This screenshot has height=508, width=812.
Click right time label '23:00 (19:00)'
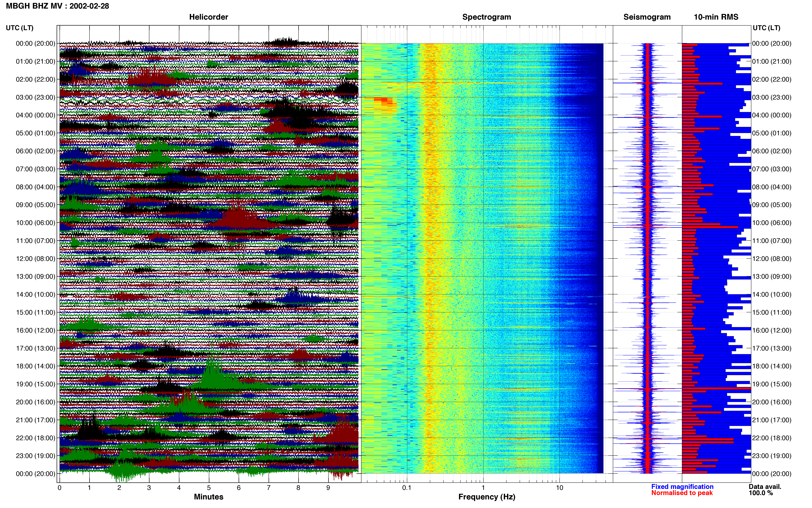(772, 456)
